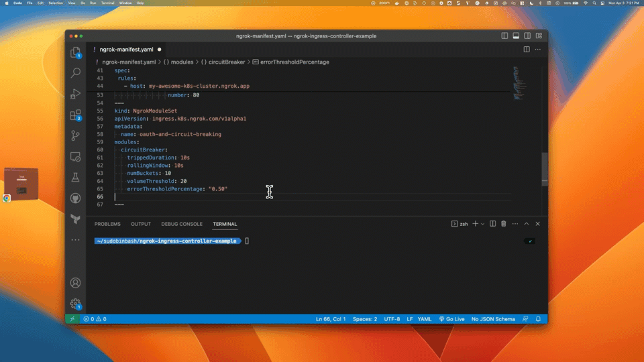Click No JSON Schema in status bar
This screenshot has height=362, width=644.
(493, 319)
